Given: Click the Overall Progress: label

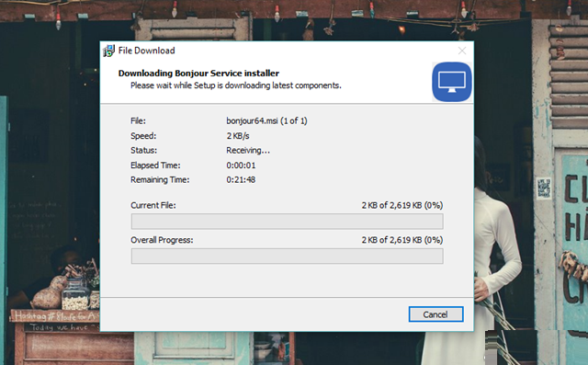Looking at the screenshot, I should (162, 240).
